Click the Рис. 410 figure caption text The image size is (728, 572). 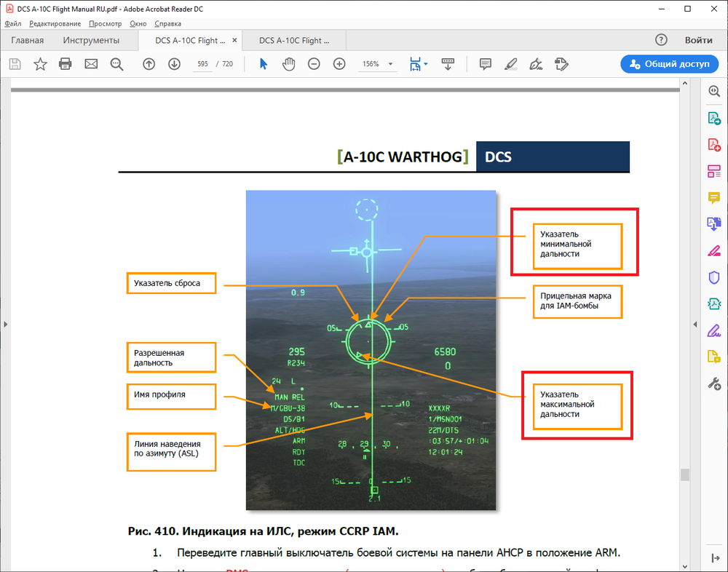pyautogui.click(x=263, y=531)
